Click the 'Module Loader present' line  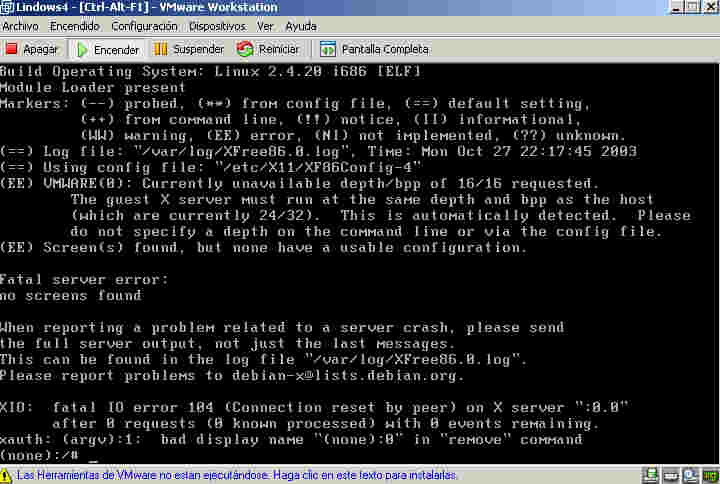(x=92, y=87)
